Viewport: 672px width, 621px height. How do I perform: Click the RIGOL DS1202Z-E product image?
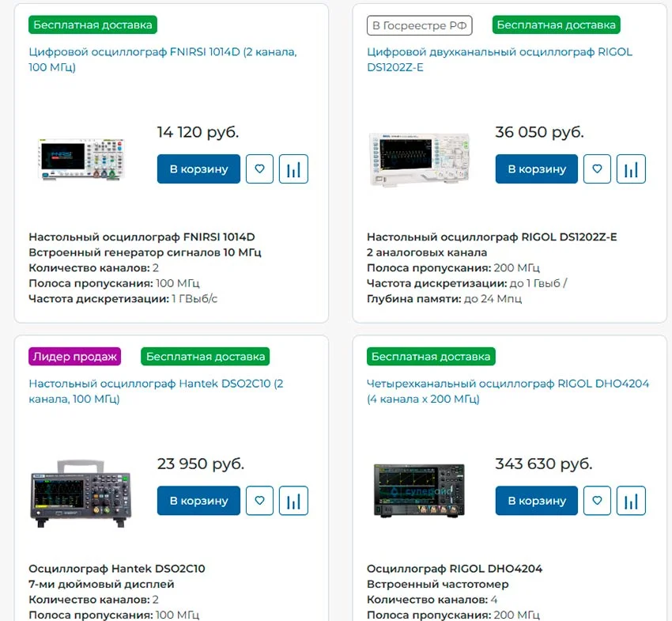tap(420, 160)
